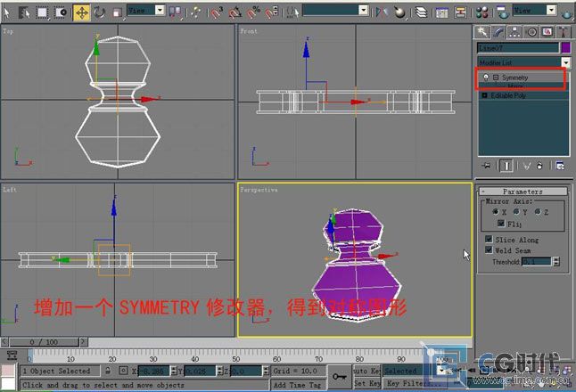Toggle the 3D Snaps magnet
The height and width of the screenshot is (392, 576).
(217, 12)
